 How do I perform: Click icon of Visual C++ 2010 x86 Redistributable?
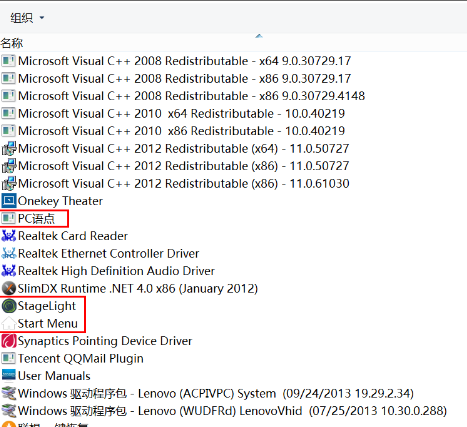[x=8, y=131]
